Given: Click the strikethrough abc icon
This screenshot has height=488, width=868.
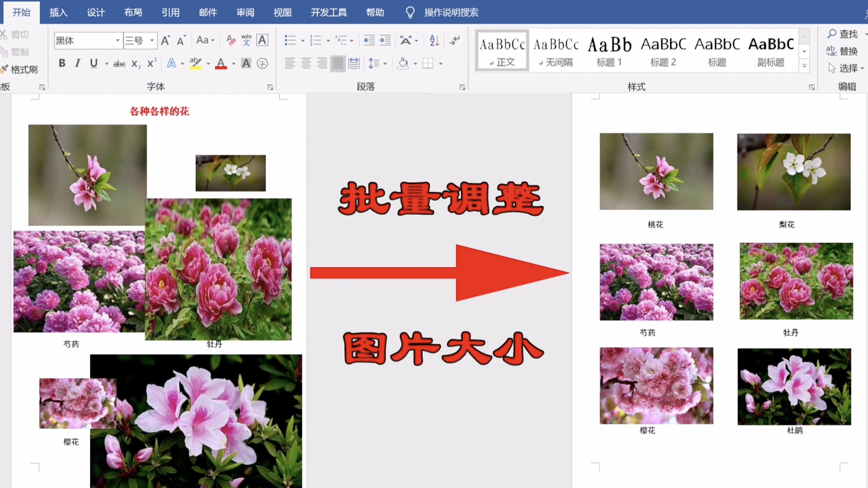Looking at the screenshot, I should click(119, 64).
